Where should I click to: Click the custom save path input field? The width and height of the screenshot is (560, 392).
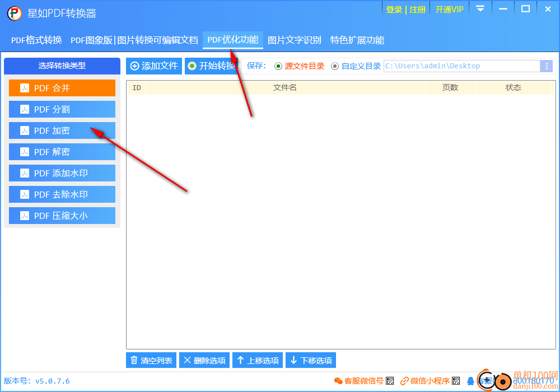462,66
